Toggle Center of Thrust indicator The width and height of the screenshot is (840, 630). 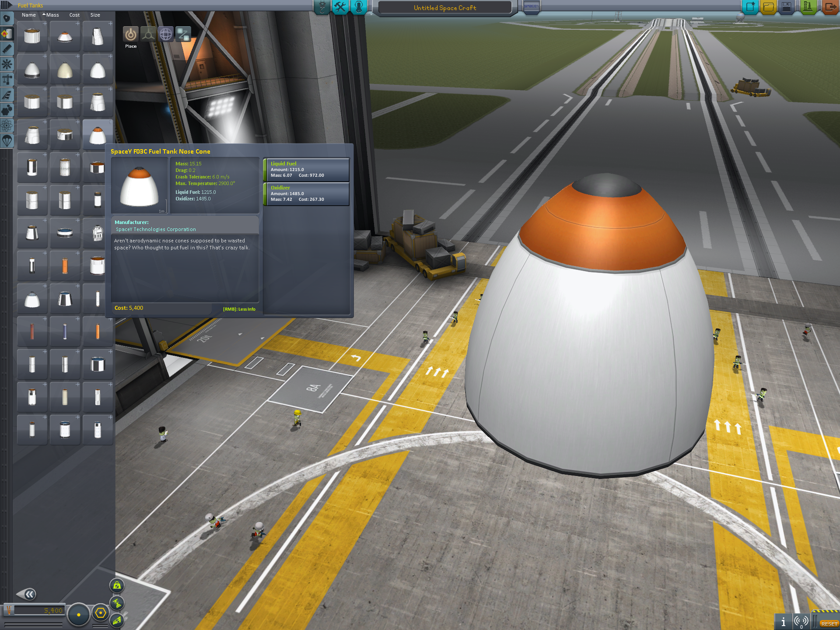pos(117,603)
